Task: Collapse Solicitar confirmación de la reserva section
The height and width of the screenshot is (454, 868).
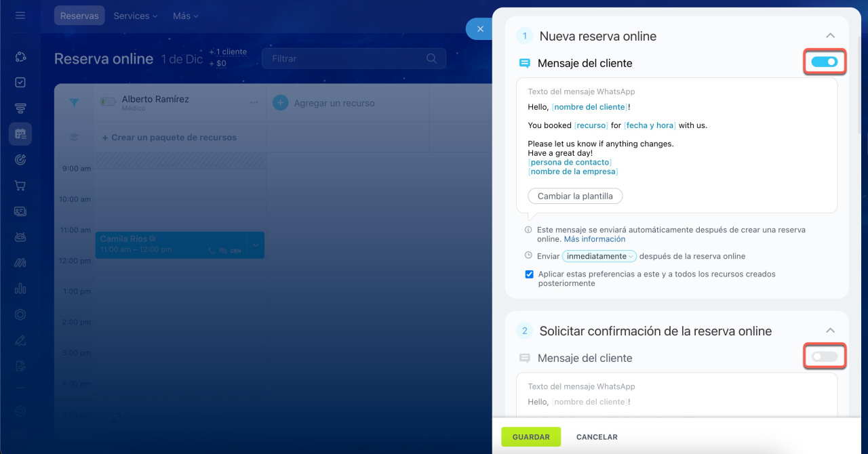Action: [x=830, y=331]
